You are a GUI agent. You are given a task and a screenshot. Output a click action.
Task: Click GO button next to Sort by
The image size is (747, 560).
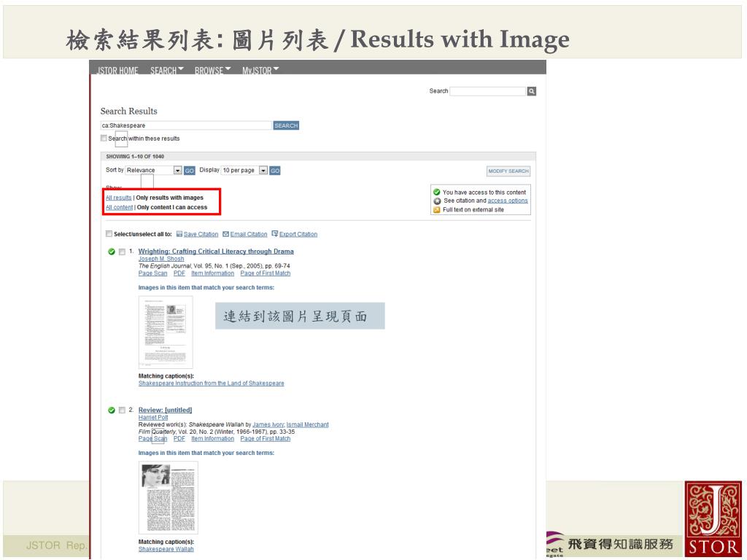pyautogui.click(x=190, y=171)
